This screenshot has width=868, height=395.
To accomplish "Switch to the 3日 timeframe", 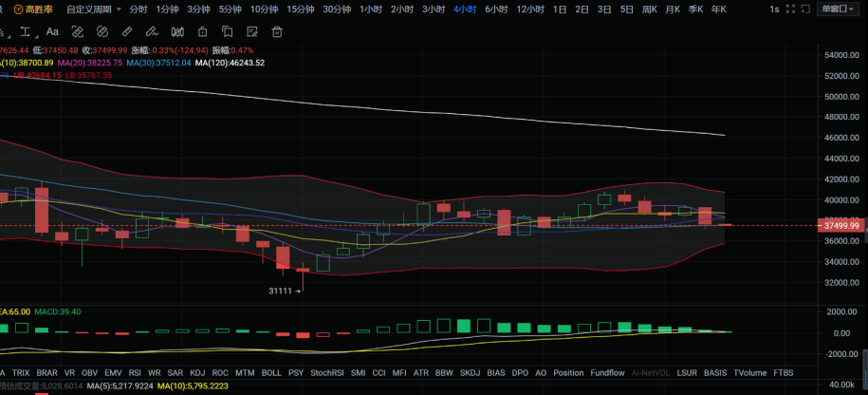I will coord(604,9).
